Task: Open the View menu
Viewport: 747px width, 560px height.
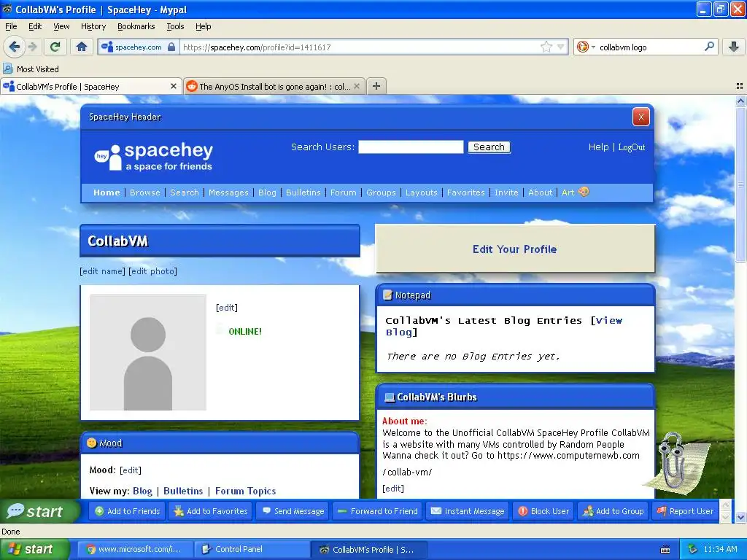Action: (x=61, y=26)
